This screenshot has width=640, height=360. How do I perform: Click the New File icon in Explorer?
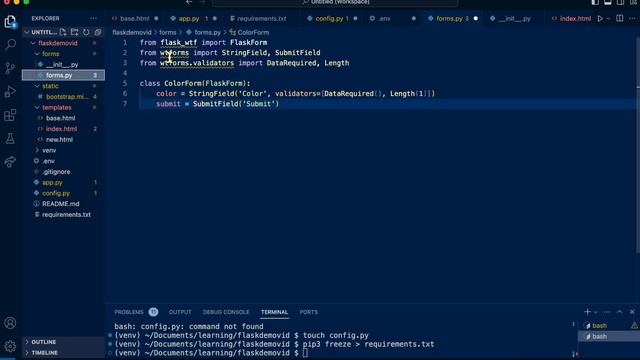pyautogui.click(x=63, y=32)
